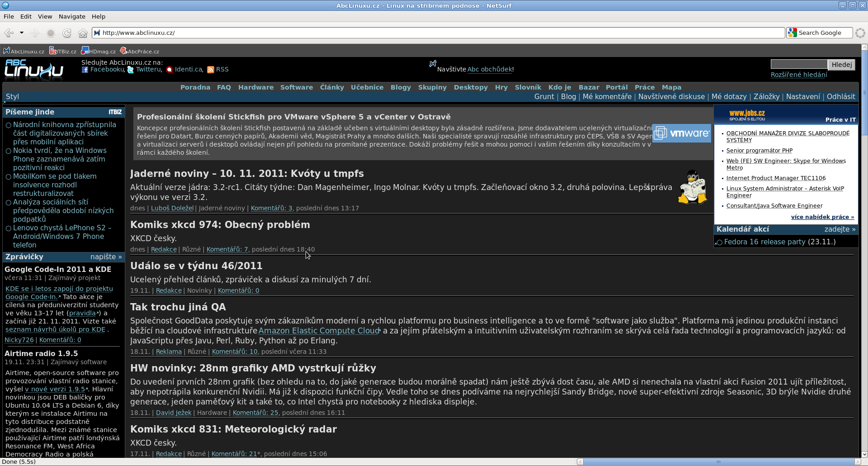This screenshot has width=868, height=466.
Task: Click the Odhlásit logout link
Action: click(x=841, y=96)
